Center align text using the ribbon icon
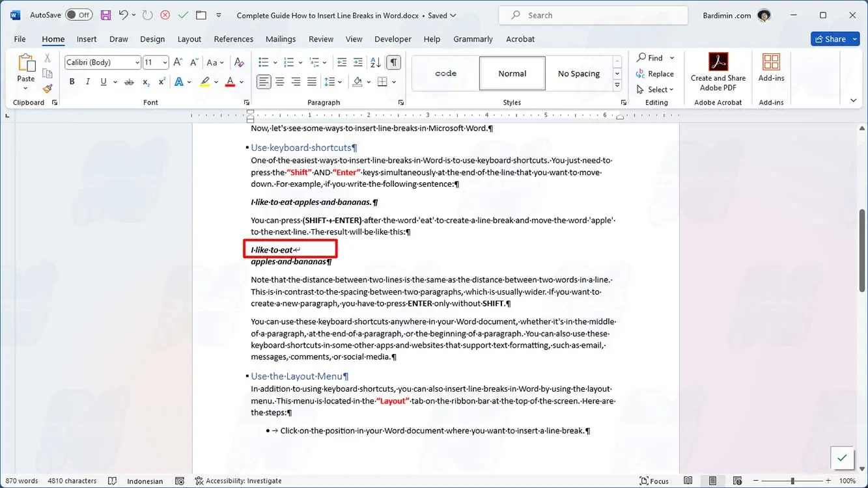The image size is (868, 488). tap(280, 82)
